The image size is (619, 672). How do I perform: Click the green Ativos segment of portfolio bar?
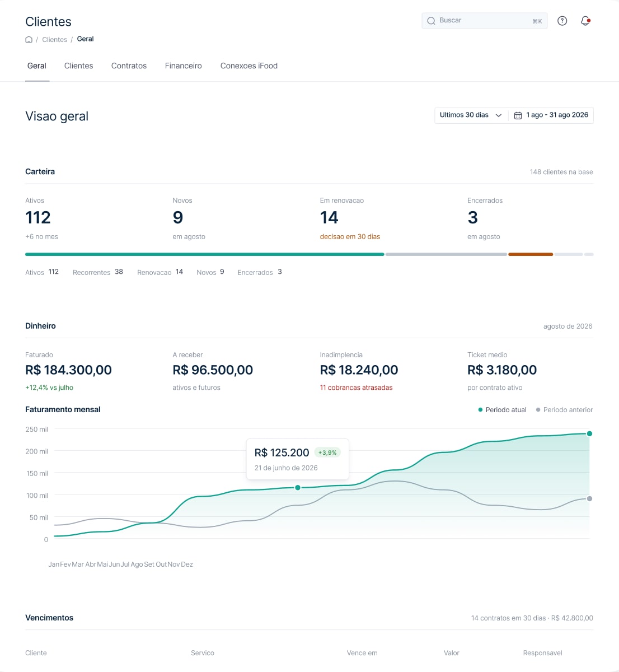click(x=205, y=254)
